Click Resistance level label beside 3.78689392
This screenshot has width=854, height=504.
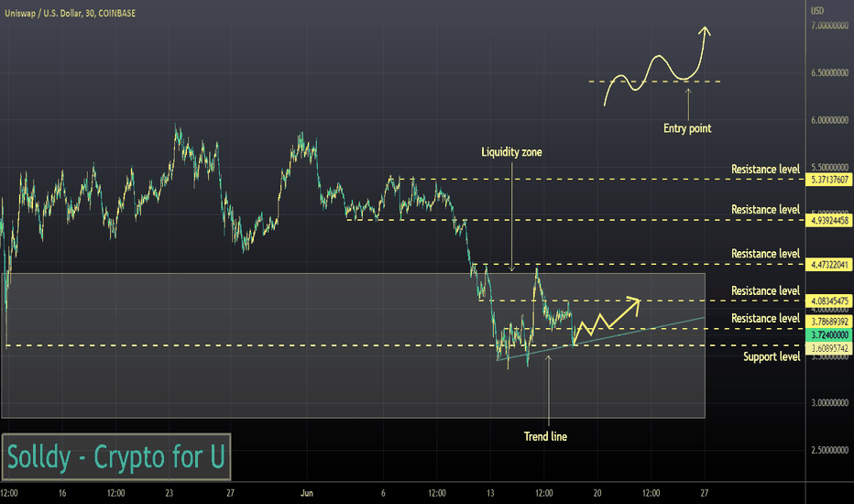pyautogui.click(x=765, y=319)
